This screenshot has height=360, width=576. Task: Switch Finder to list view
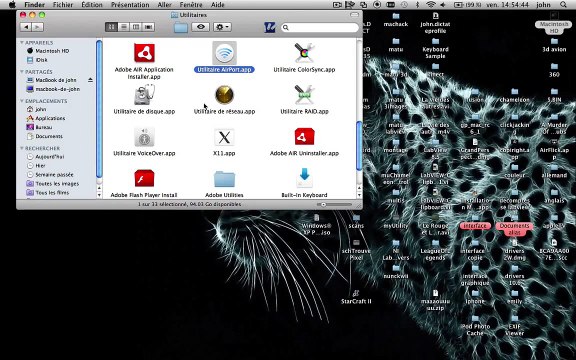tap(124, 27)
